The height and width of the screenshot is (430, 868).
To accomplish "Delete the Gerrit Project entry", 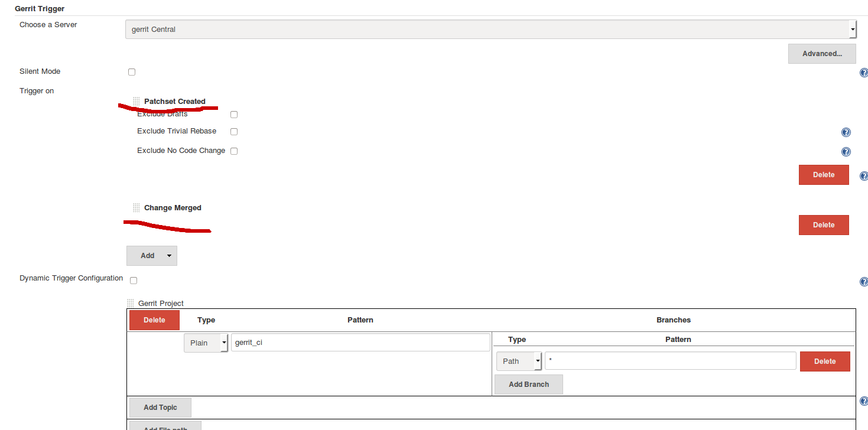I will [x=154, y=320].
